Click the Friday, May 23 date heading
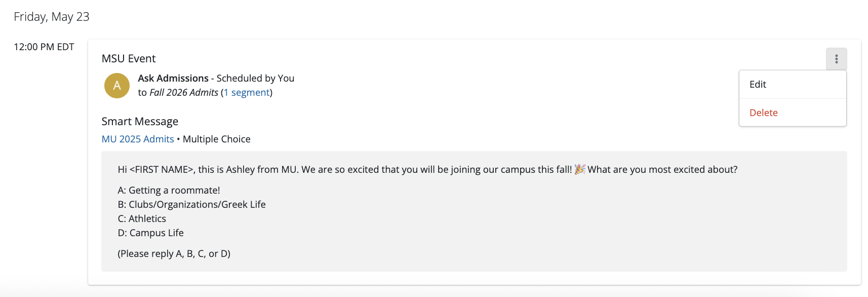The image size is (868, 297). point(52,17)
